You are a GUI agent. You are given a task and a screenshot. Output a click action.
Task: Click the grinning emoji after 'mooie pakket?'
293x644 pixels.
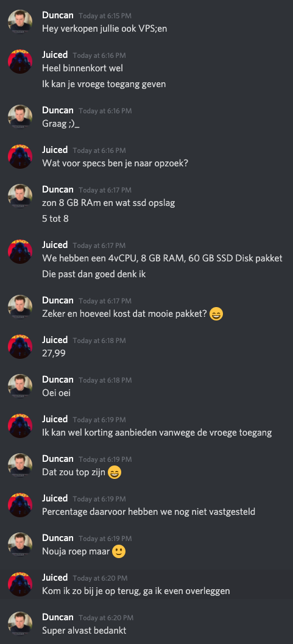pos(216,314)
